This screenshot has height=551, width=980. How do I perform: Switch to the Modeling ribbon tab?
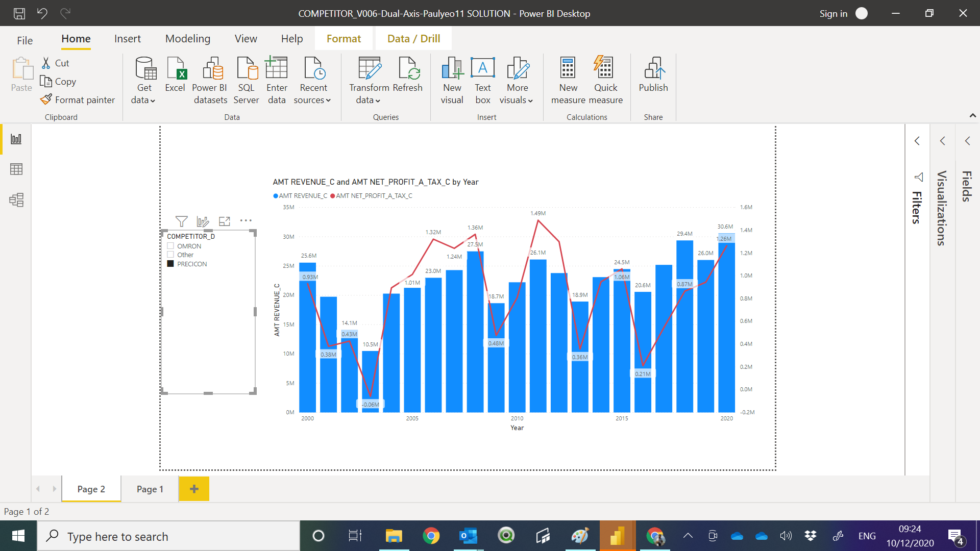[x=188, y=39]
